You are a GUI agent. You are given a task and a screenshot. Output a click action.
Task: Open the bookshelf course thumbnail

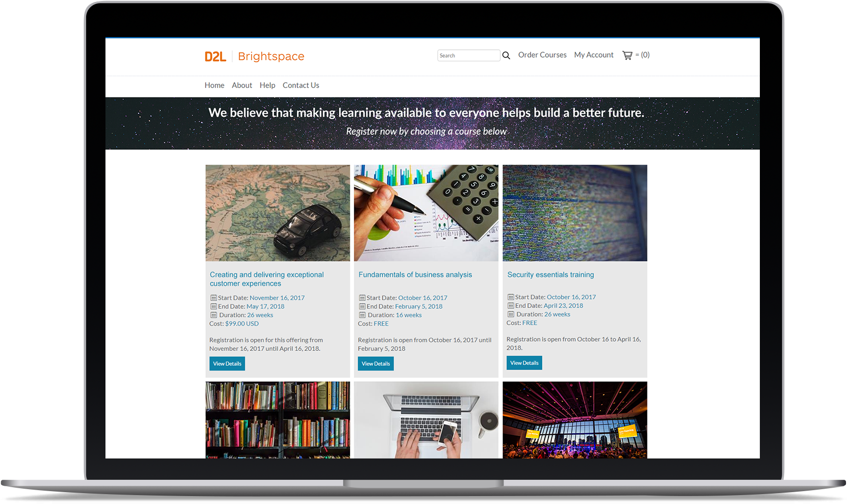pos(278,420)
